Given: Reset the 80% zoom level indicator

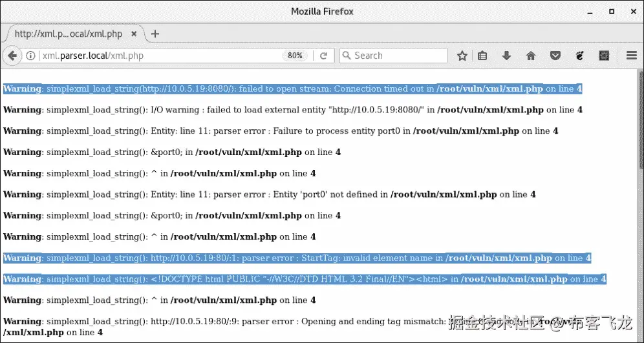Looking at the screenshot, I should pyautogui.click(x=295, y=56).
